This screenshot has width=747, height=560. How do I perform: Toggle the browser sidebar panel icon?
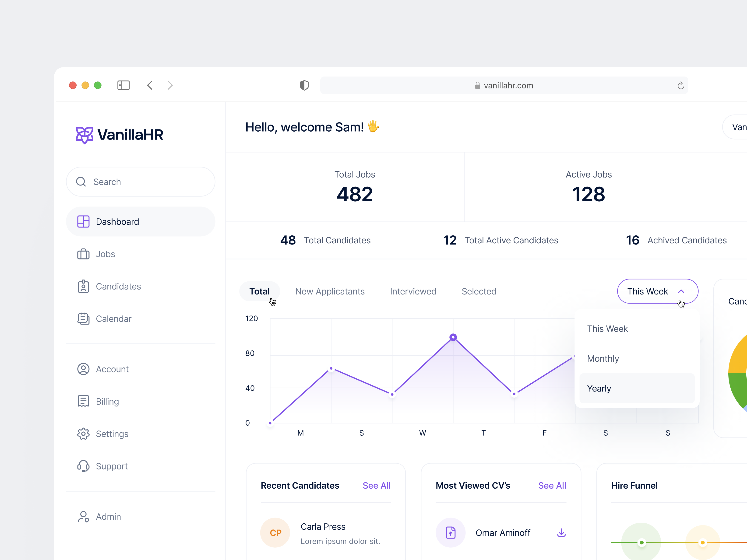click(123, 85)
